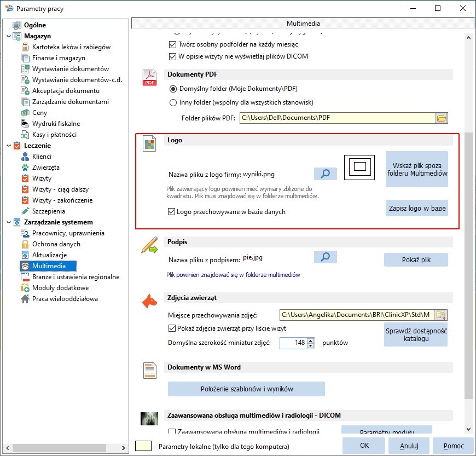Select Multimedia in the tree
This screenshot has width=476, height=456.
(49, 266)
